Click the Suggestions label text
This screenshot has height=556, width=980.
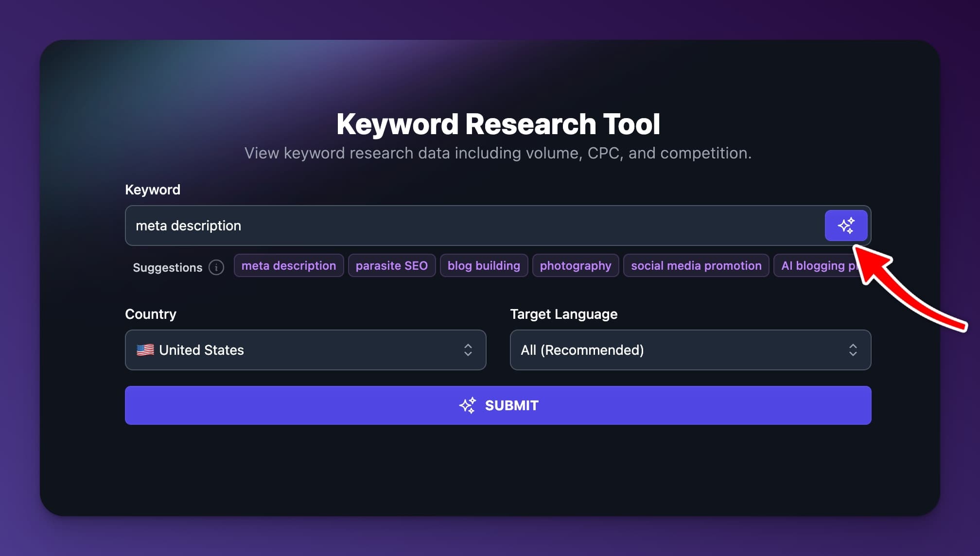(x=167, y=268)
